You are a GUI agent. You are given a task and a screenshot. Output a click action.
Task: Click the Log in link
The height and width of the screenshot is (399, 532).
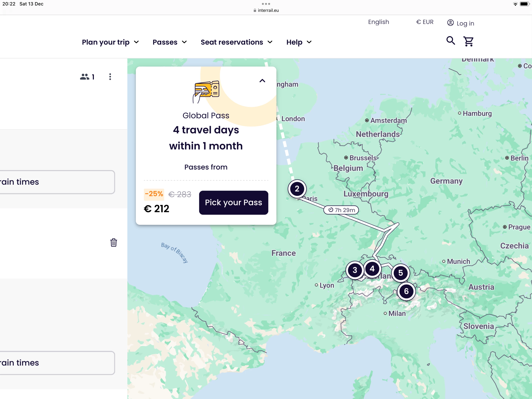point(461,23)
